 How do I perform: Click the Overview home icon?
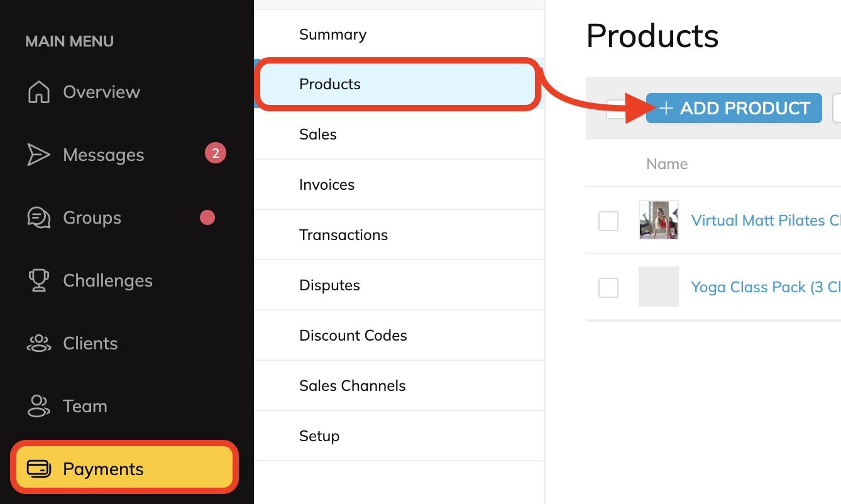click(x=39, y=92)
